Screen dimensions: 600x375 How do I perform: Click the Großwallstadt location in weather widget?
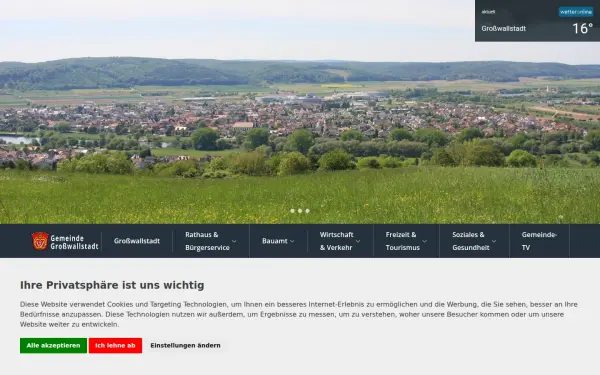click(x=504, y=29)
